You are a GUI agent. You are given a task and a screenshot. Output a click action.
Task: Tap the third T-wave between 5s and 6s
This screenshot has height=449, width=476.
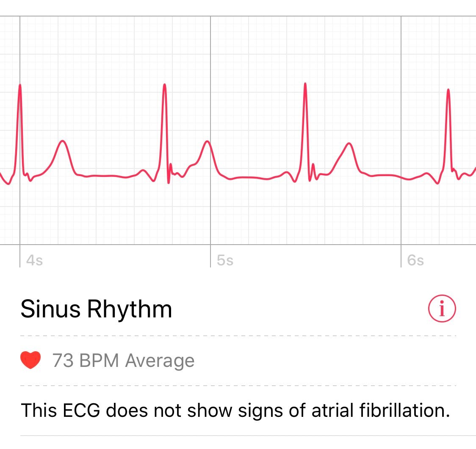(349, 143)
